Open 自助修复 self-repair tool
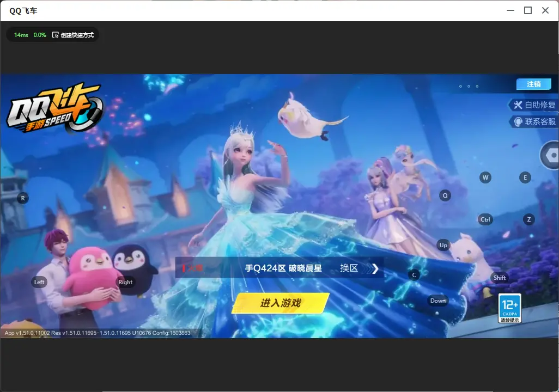Screen dimensions: 559x392 click(534, 105)
